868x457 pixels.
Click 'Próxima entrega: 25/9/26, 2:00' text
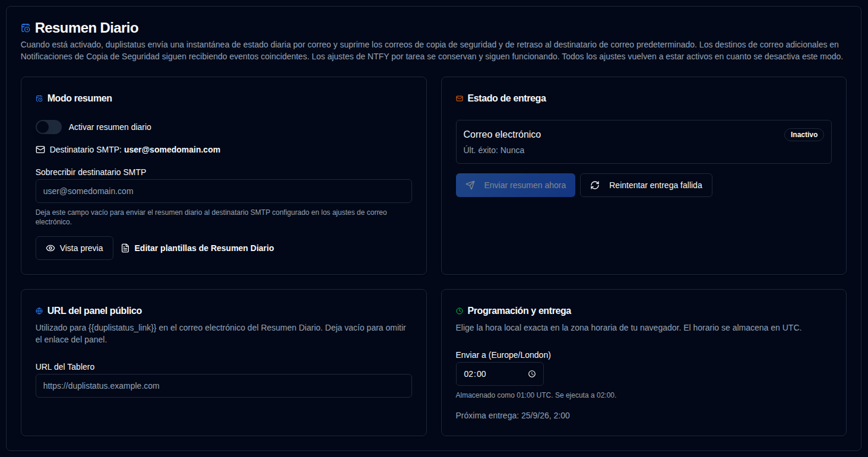click(513, 415)
